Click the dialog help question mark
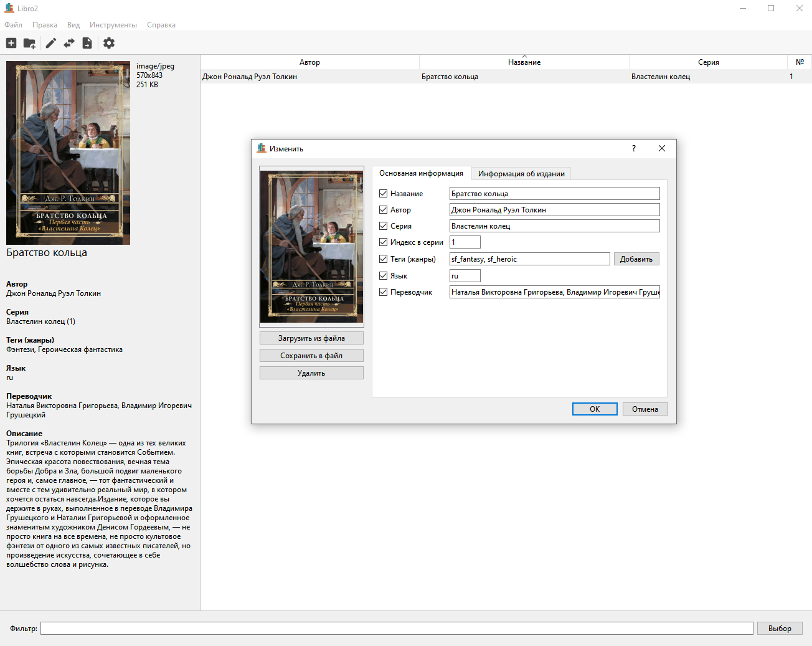 click(x=634, y=148)
